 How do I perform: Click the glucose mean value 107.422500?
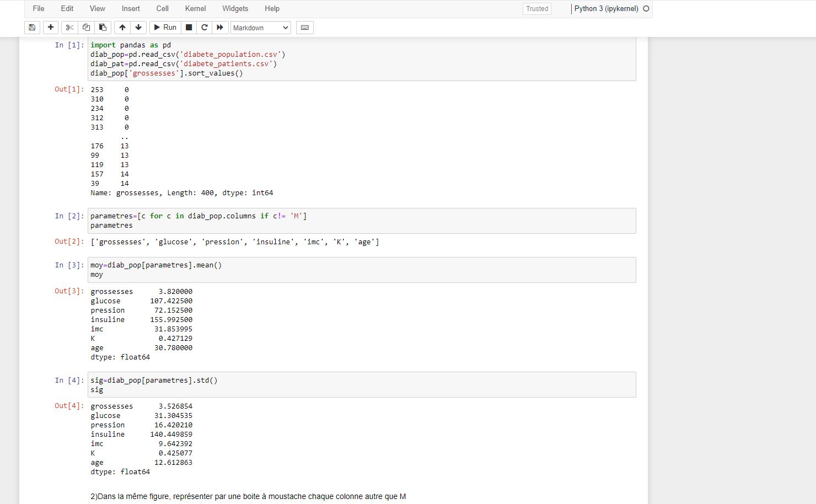tap(171, 301)
